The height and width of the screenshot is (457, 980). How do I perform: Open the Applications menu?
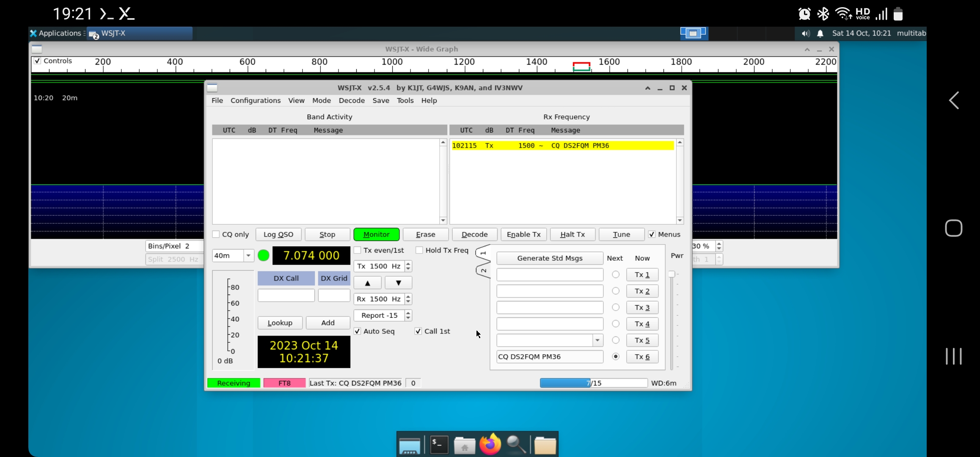[56, 33]
